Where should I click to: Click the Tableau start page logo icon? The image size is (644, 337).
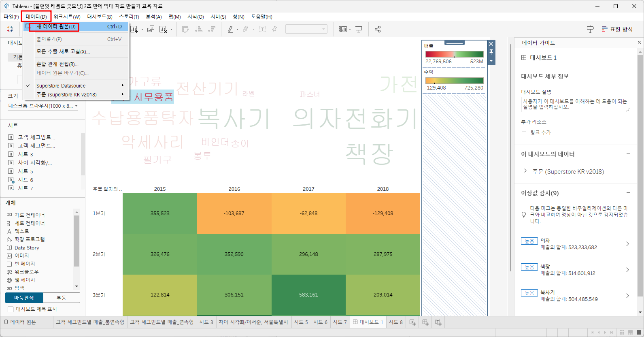click(10, 29)
